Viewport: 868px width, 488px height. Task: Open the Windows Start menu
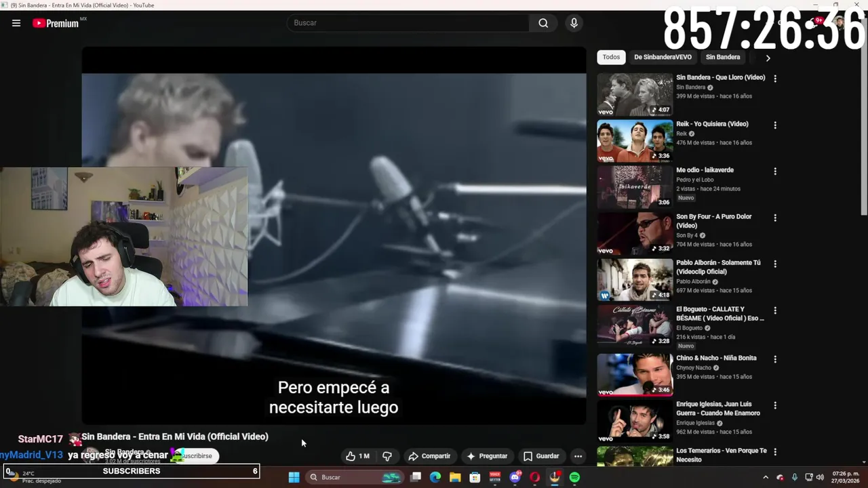point(294,477)
